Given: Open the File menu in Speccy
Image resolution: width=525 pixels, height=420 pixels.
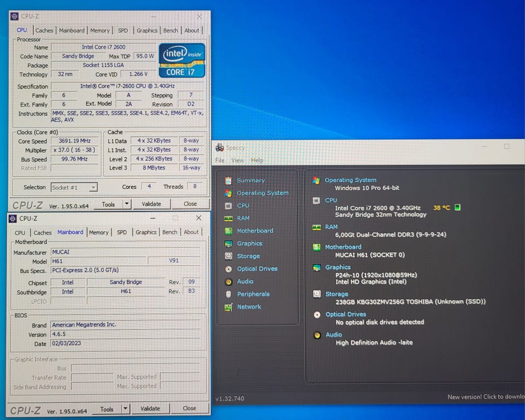Looking at the screenshot, I should (x=220, y=160).
